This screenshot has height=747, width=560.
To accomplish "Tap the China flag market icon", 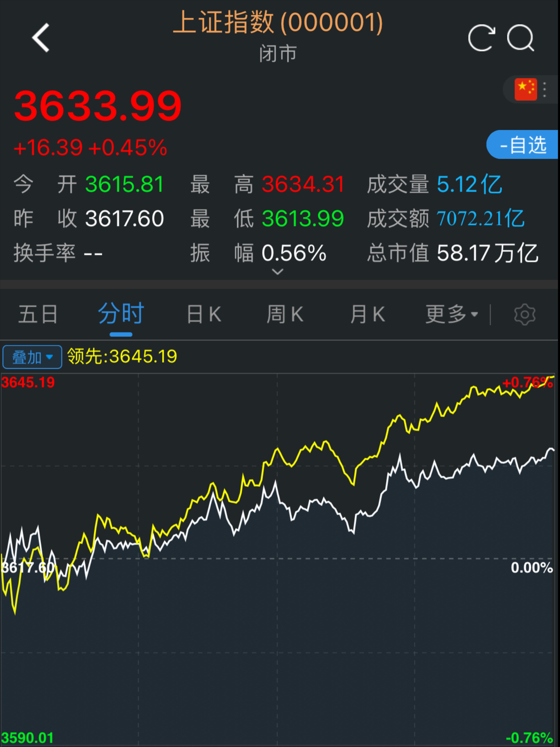I will [525, 89].
